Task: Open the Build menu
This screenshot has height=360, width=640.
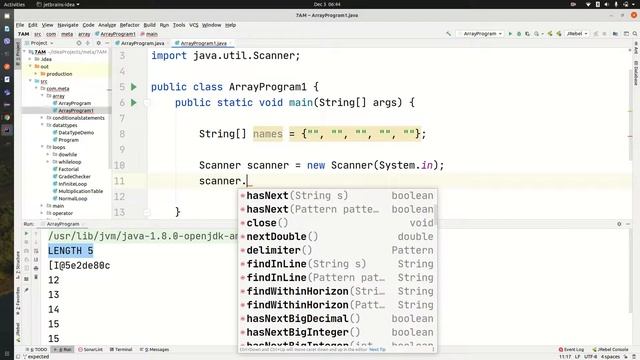Action: tap(149, 25)
